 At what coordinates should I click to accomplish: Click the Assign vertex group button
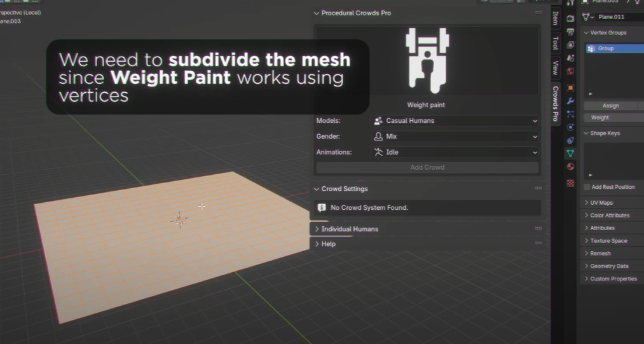point(610,106)
